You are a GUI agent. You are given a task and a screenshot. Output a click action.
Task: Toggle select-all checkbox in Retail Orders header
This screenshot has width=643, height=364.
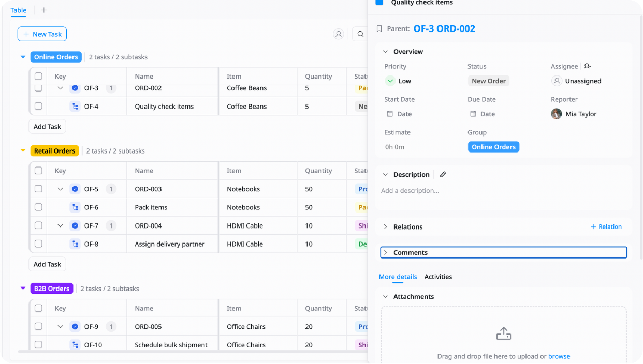[x=38, y=171]
